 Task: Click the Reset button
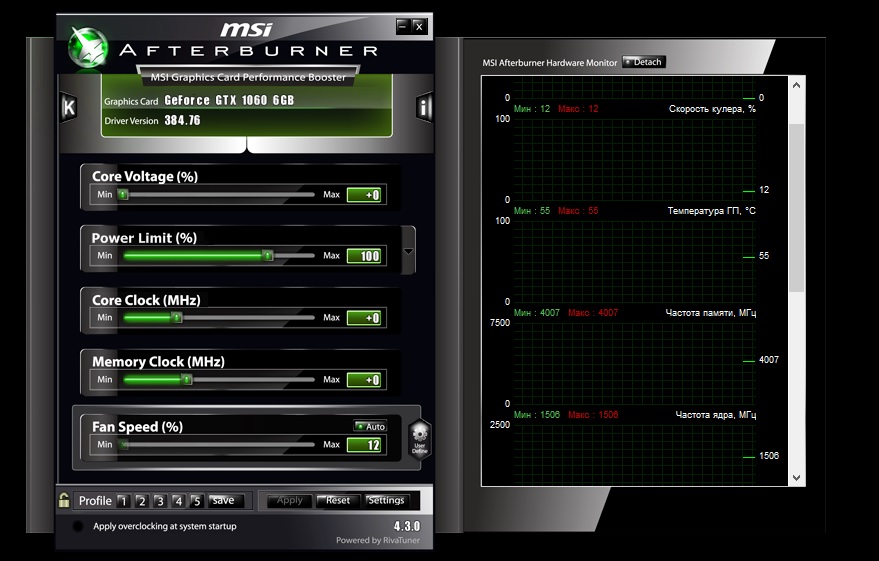[x=337, y=500]
